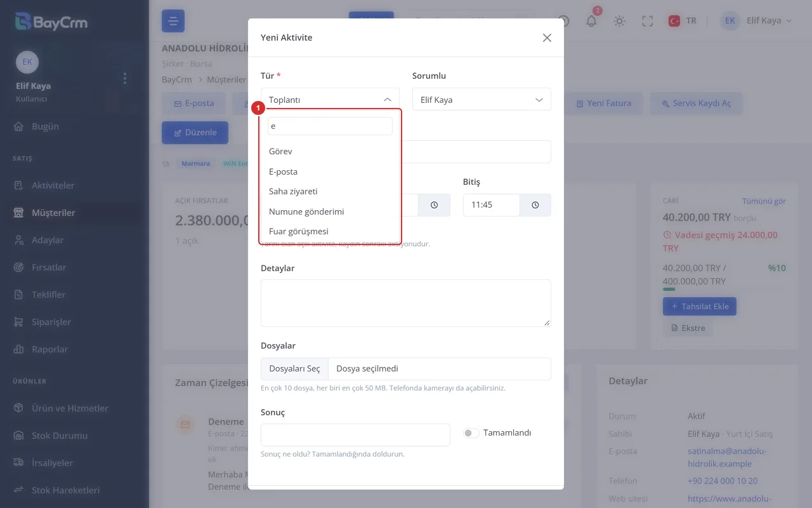Toggle the Tamamlandı switch

coord(471,433)
